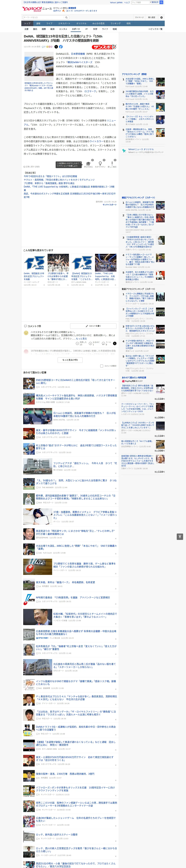Dismiss the 'DeNA、球団誕生15年目' recommended card
186x868 pixels.
(x=44, y=285)
